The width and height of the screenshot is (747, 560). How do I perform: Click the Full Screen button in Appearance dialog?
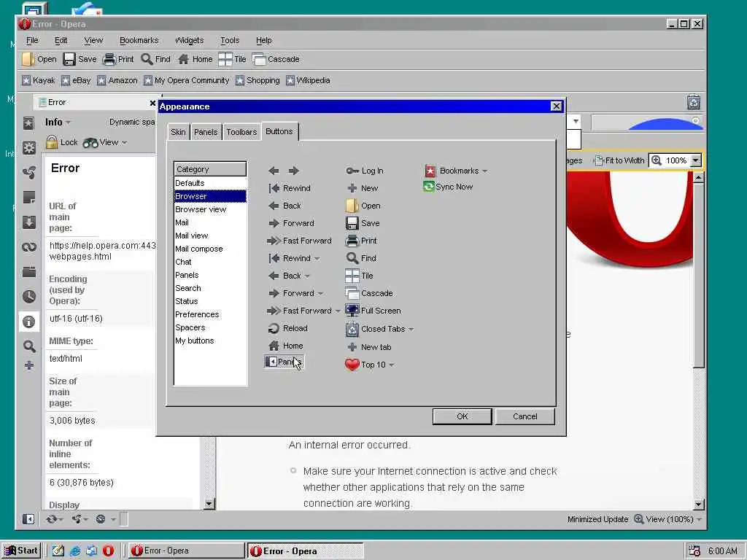(x=373, y=311)
